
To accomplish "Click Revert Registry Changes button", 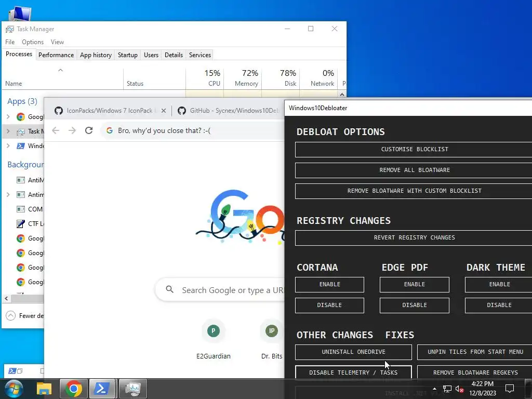I will [x=414, y=238].
